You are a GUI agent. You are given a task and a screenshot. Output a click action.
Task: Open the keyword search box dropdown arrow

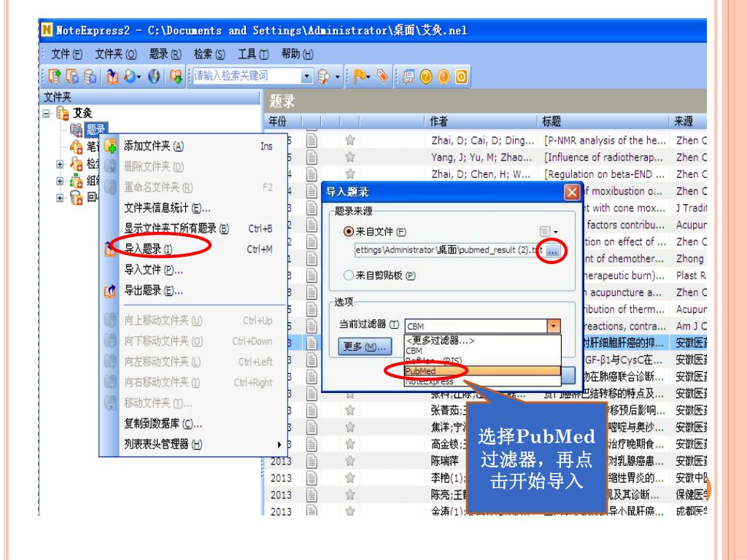pyautogui.click(x=307, y=76)
